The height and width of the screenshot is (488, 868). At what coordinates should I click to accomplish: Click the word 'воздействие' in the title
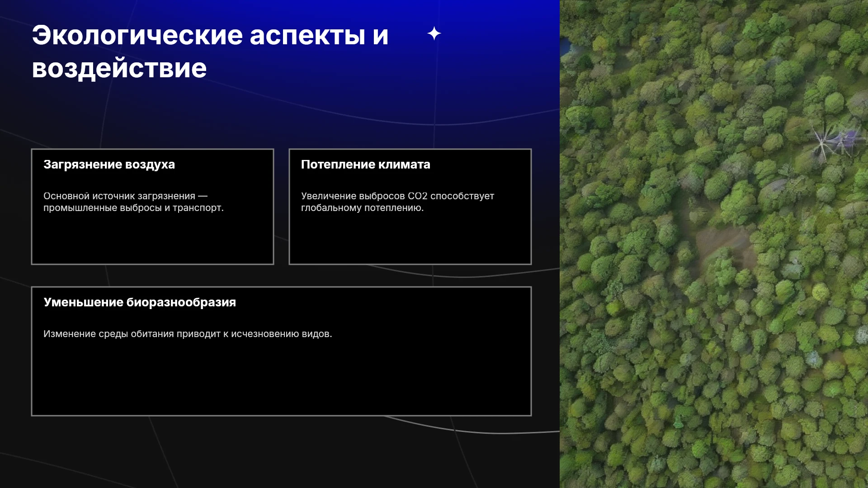119,68
